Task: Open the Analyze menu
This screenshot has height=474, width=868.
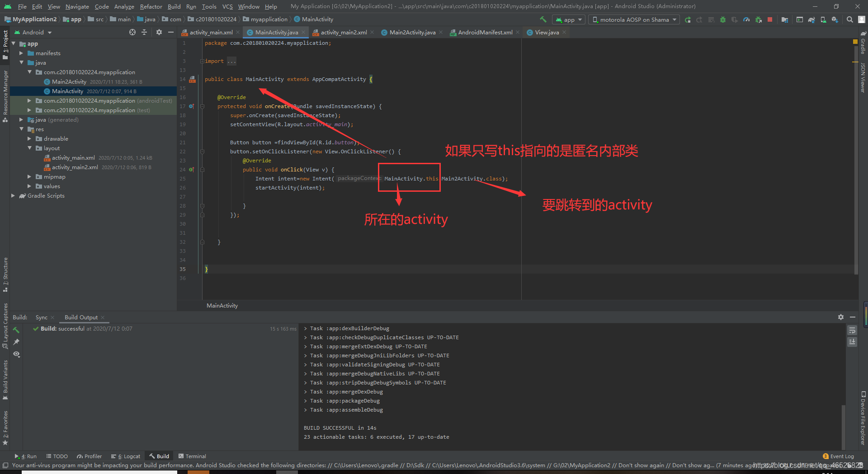Action: [124, 6]
